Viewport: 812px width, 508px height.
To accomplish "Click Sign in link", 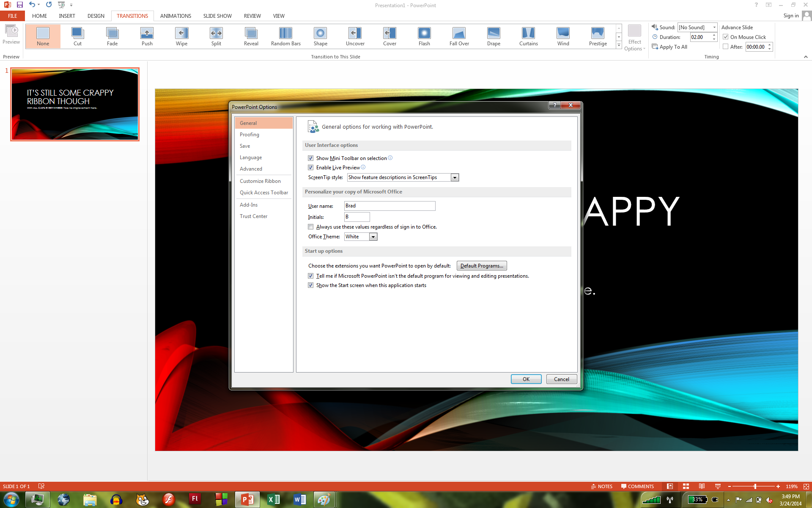I will [x=791, y=16].
